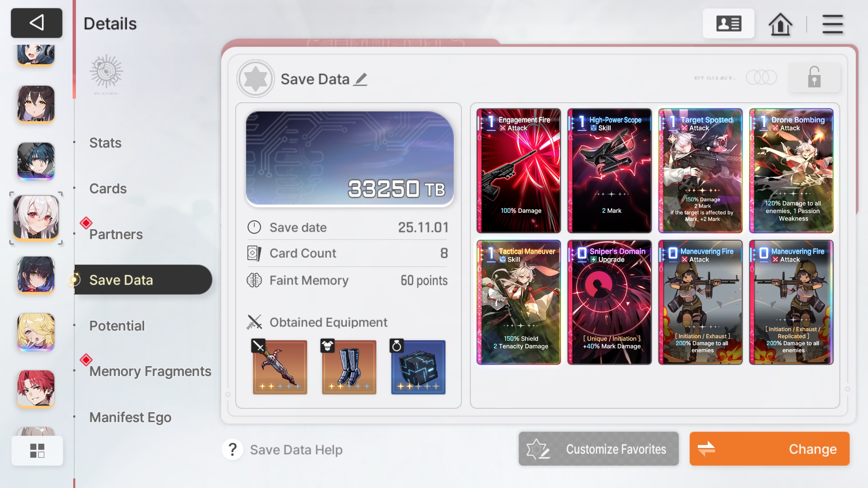This screenshot has width=868, height=488.
Task: Open the grid view icon at bottom left
Action: (37, 451)
